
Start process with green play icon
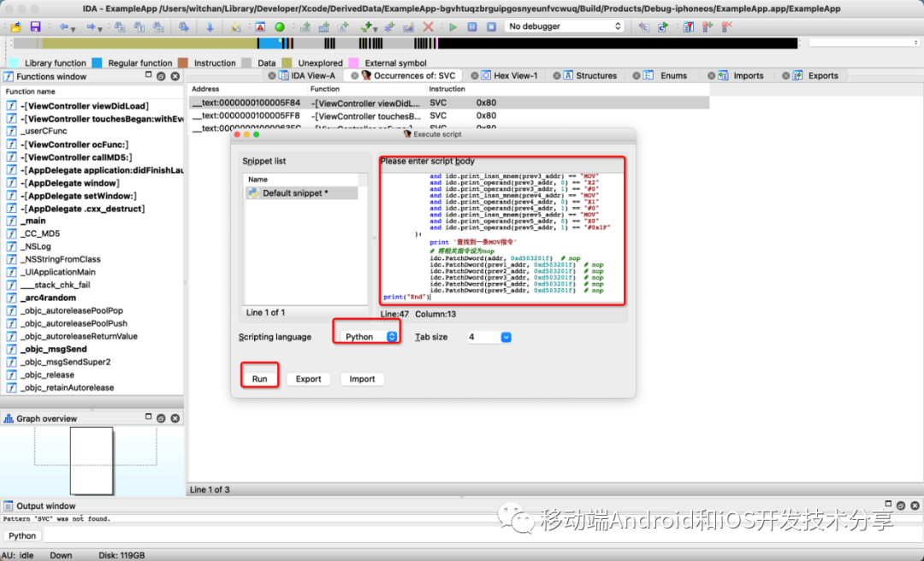pyautogui.click(x=453, y=27)
